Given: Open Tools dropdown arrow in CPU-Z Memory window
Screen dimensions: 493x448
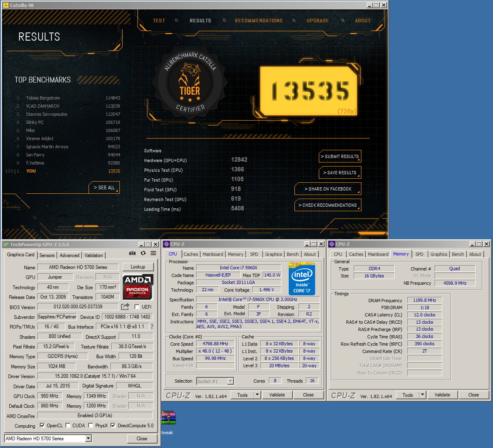Looking at the screenshot, I should 422,394.
